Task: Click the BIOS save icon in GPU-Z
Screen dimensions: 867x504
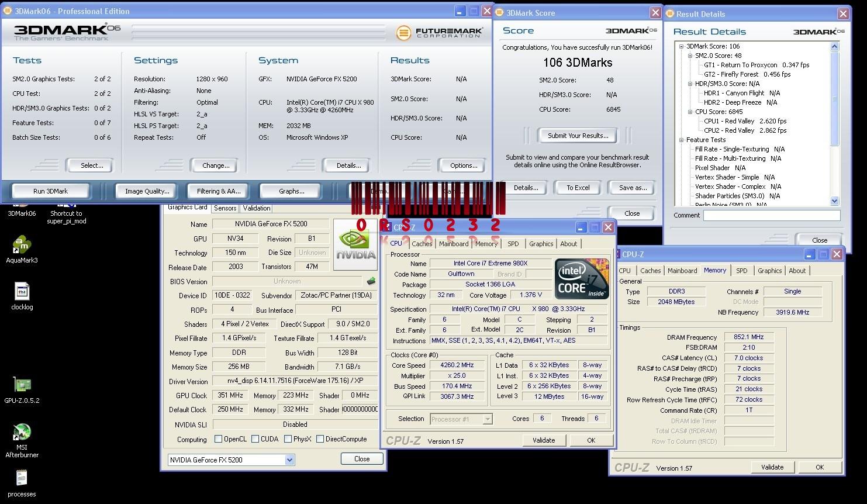Action: point(371,281)
